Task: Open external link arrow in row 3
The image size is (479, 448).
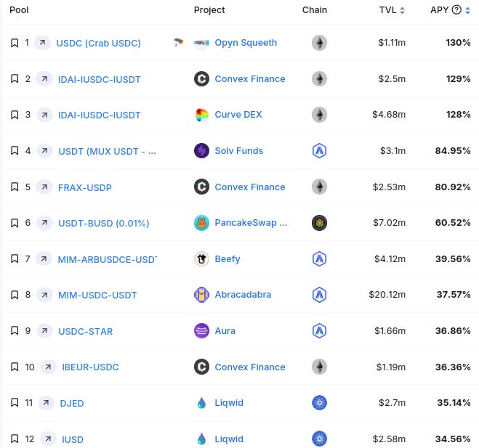Action: [x=44, y=115]
